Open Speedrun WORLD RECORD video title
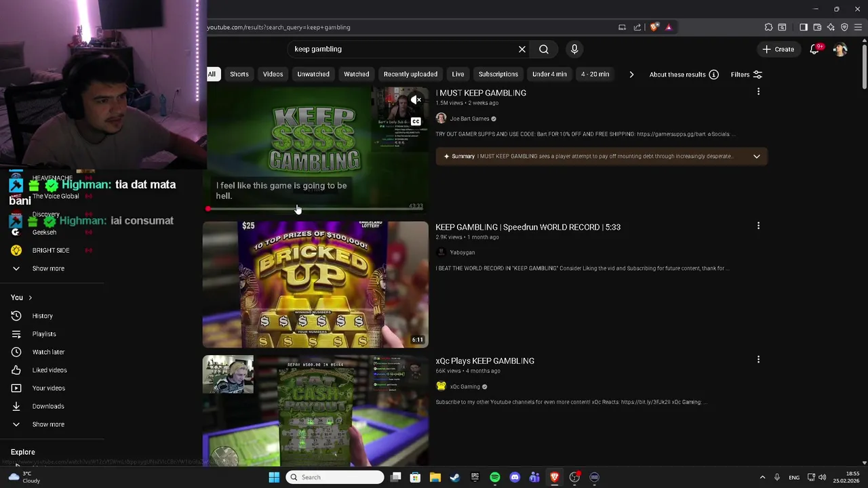 (x=528, y=227)
